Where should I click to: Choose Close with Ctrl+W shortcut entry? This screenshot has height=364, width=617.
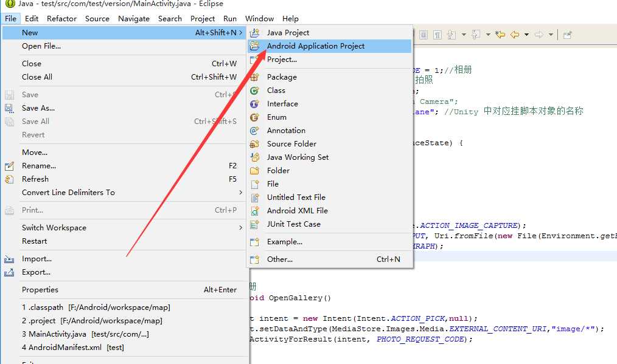click(x=124, y=64)
